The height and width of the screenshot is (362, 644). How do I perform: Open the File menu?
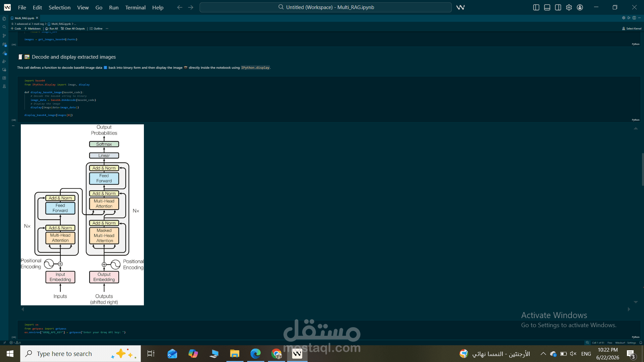click(22, 7)
